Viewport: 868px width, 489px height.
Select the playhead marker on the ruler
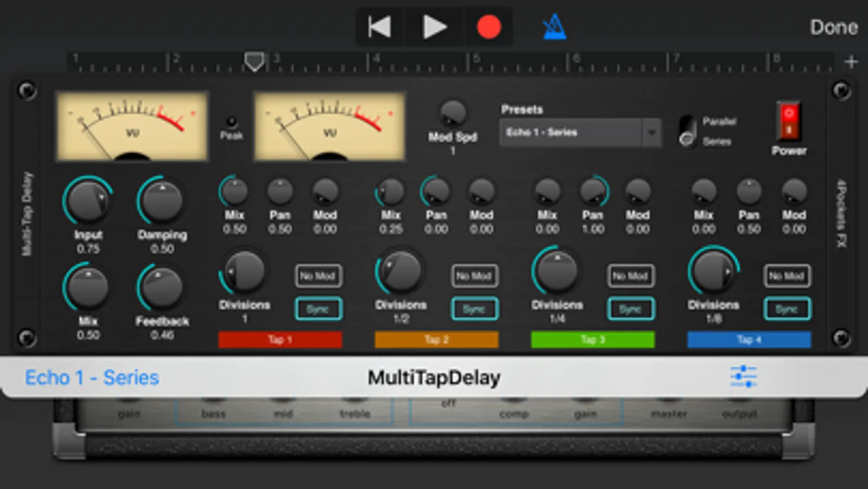(254, 61)
